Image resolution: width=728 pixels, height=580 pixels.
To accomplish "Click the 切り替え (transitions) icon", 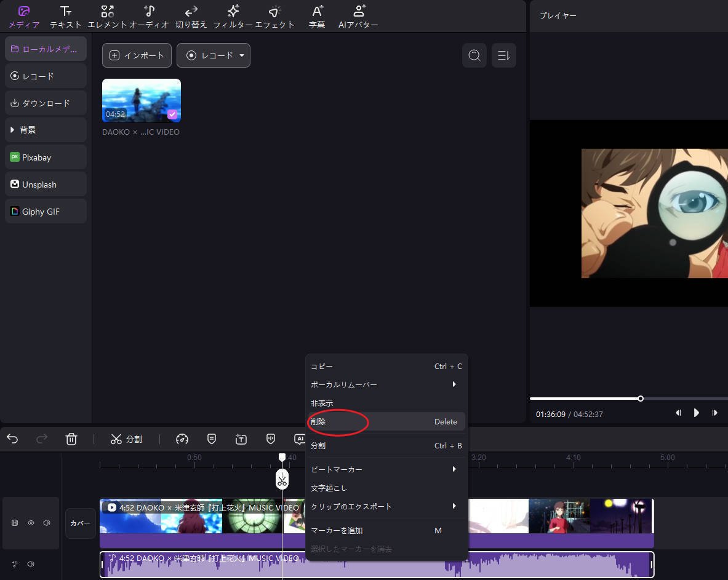I will [x=190, y=15].
